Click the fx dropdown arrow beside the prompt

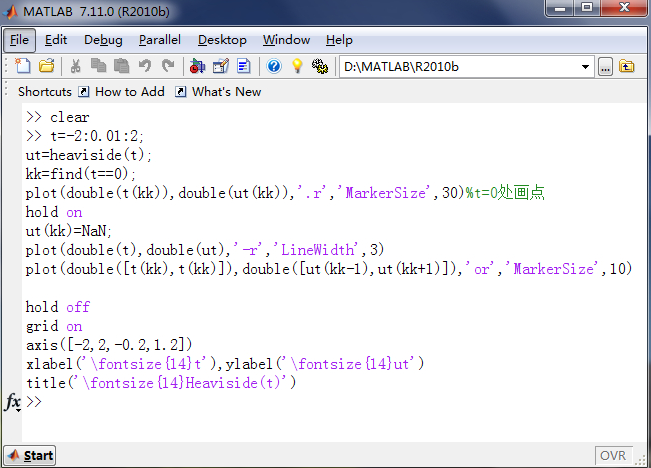click(x=18, y=410)
